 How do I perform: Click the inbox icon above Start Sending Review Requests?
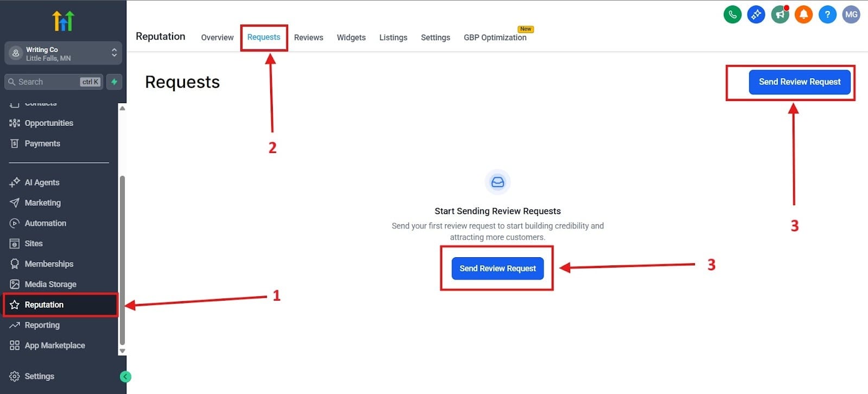coord(497,182)
